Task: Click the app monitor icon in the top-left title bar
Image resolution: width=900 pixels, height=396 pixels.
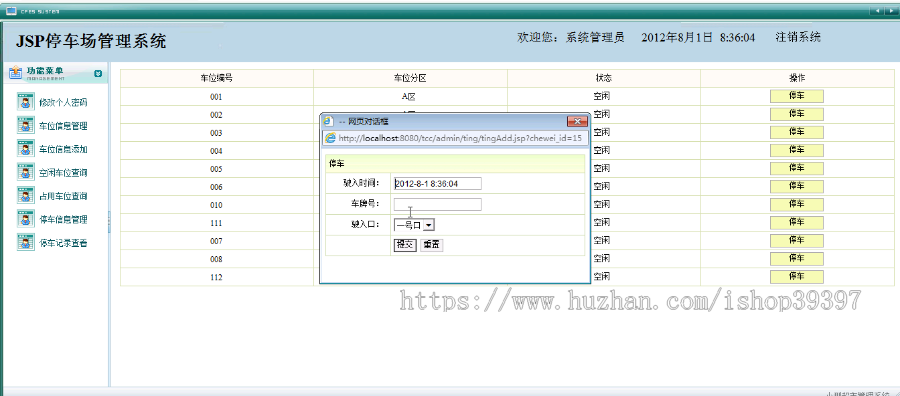Action: point(10,11)
